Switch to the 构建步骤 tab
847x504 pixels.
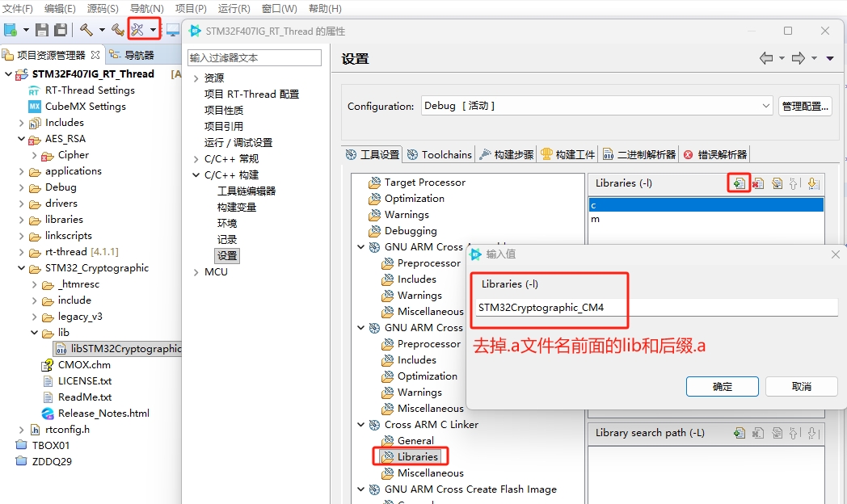pos(508,154)
